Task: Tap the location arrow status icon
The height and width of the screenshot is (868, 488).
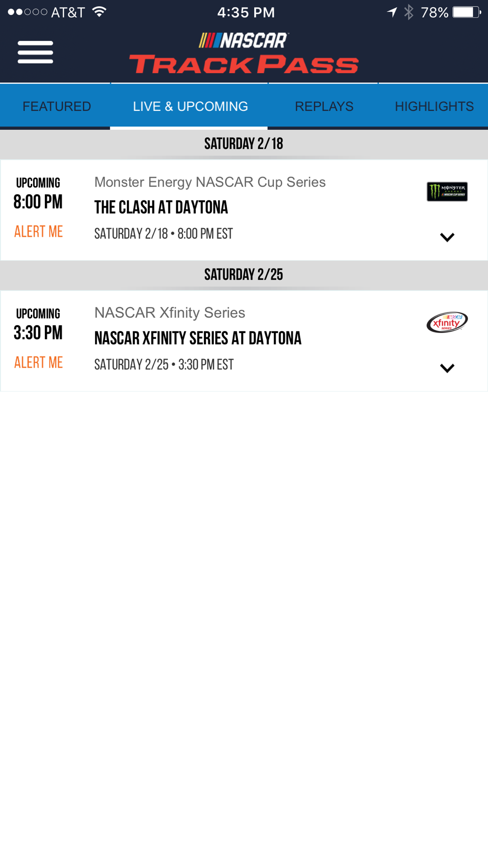Action: [x=392, y=12]
